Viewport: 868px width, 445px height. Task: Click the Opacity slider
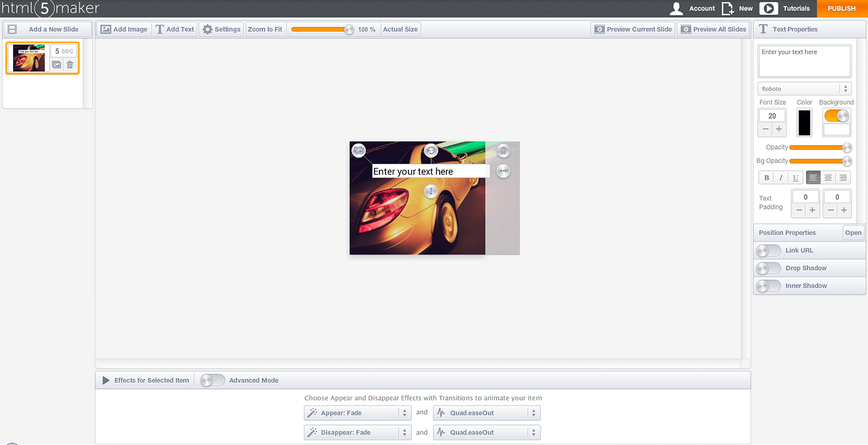pos(820,147)
